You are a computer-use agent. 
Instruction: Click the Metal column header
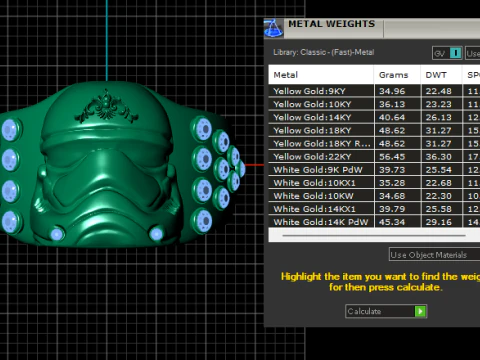[321, 75]
